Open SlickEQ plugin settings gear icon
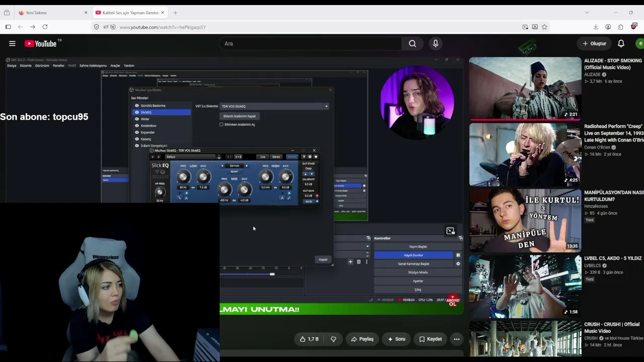This screenshot has width=644, height=362. pos(310,157)
